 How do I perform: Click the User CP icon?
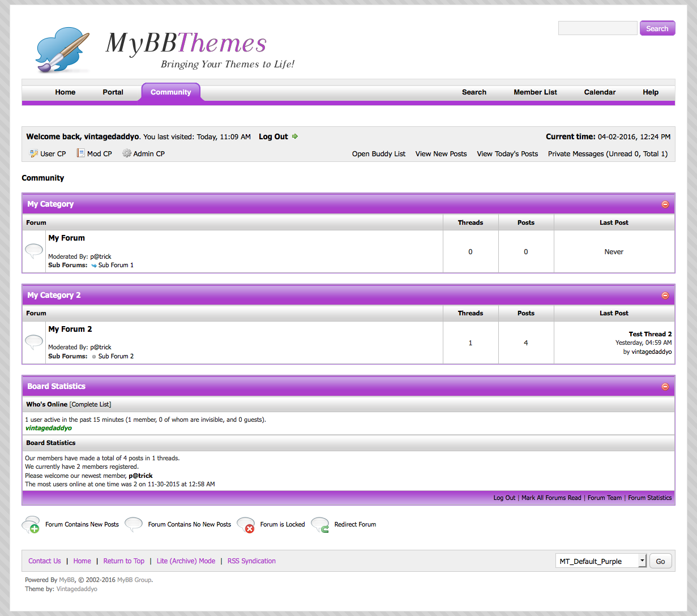coord(34,153)
